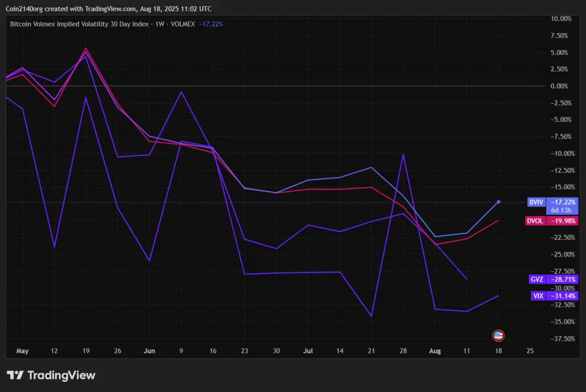Image resolution: width=586 pixels, height=392 pixels.
Task: Click the VIX series label tag
Action: point(538,296)
